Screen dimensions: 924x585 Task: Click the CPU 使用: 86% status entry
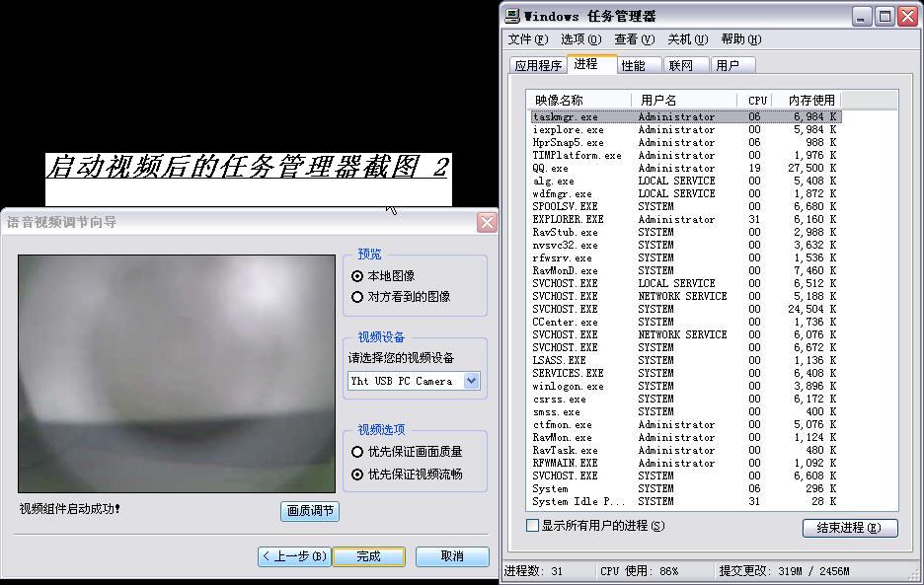click(x=640, y=571)
